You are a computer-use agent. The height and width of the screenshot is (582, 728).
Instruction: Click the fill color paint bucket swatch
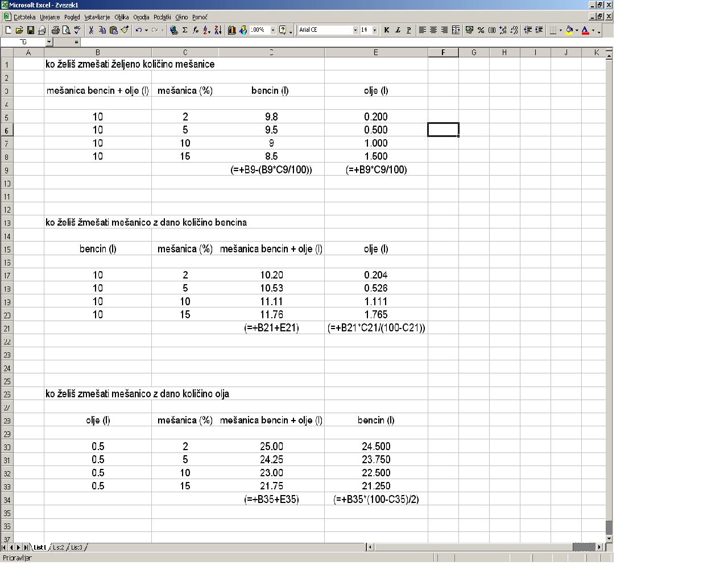click(x=569, y=30)
